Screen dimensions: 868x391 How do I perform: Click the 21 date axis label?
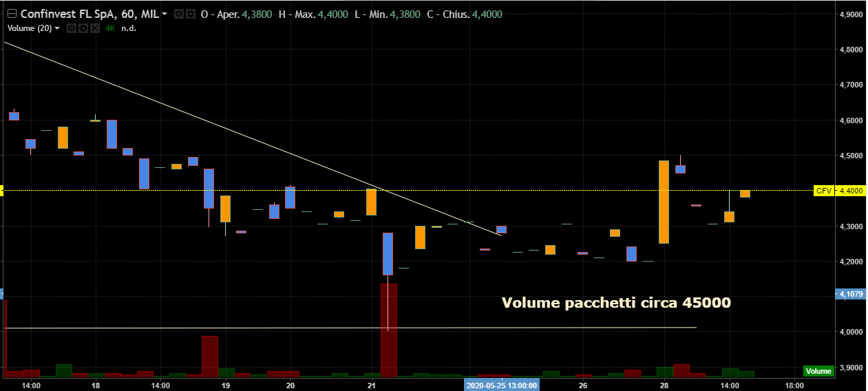[372, 385]
